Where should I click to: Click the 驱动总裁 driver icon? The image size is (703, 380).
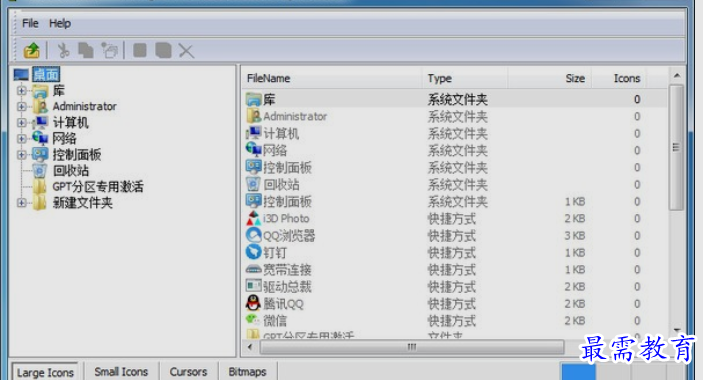tap(253, 286)
